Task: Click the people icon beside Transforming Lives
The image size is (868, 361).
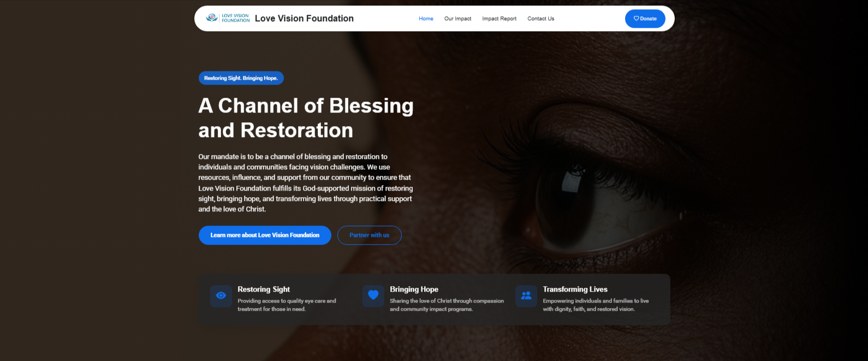Action: pos(526,295)
